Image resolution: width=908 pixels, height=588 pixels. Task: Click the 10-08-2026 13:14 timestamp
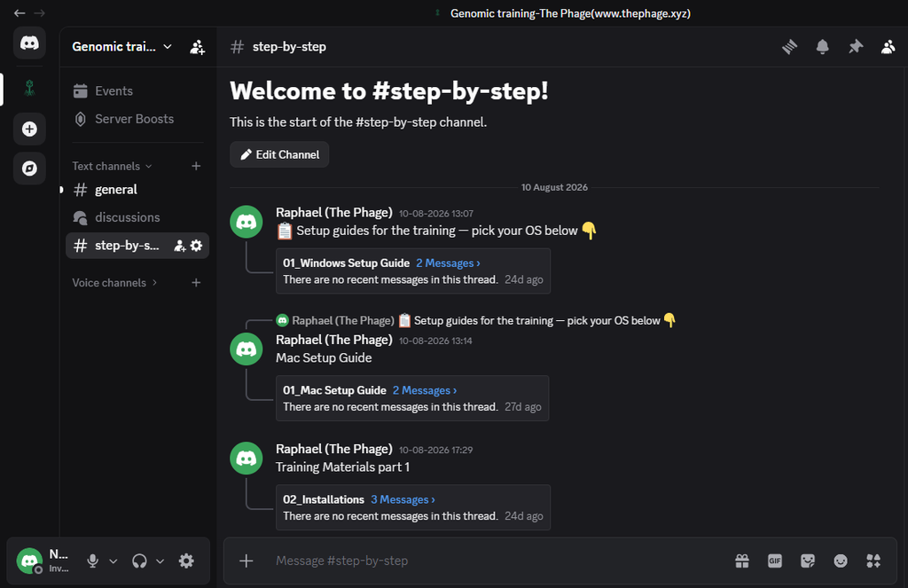click(x=435, y=341)
